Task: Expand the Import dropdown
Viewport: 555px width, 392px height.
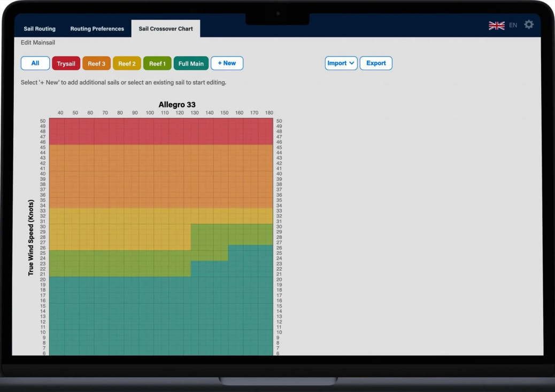Action: pos(341,64)
